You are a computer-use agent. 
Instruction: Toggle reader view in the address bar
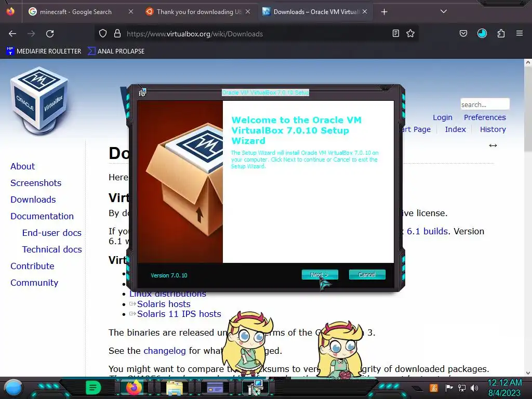click(395, 33)
